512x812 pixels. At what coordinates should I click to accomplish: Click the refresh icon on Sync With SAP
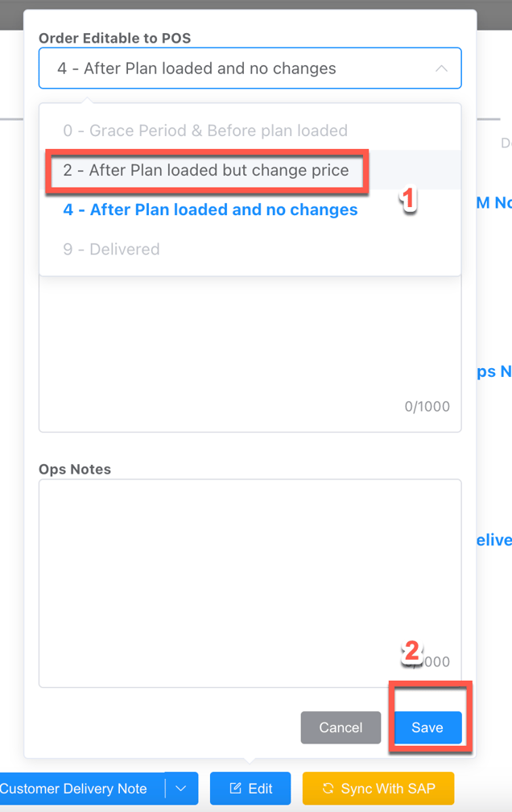328,789
